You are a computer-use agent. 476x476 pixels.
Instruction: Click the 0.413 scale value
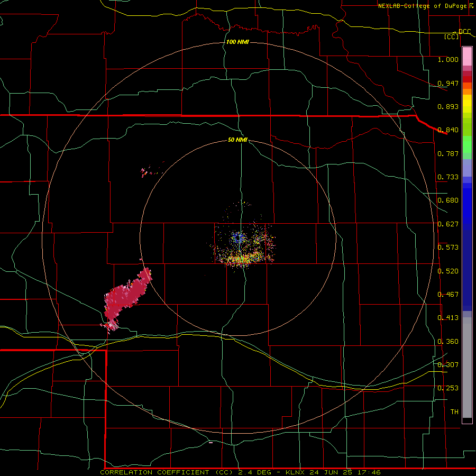[x=448, y=318]
